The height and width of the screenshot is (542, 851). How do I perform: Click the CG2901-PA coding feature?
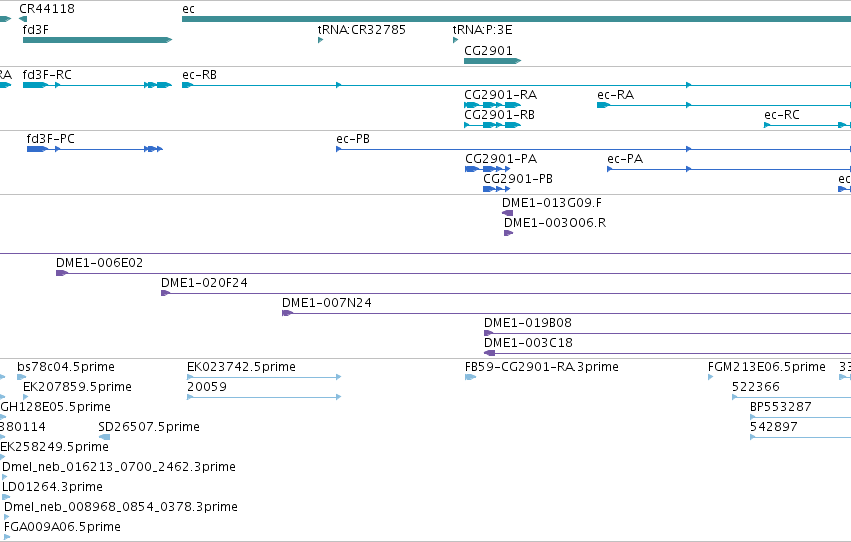(487, 169)
